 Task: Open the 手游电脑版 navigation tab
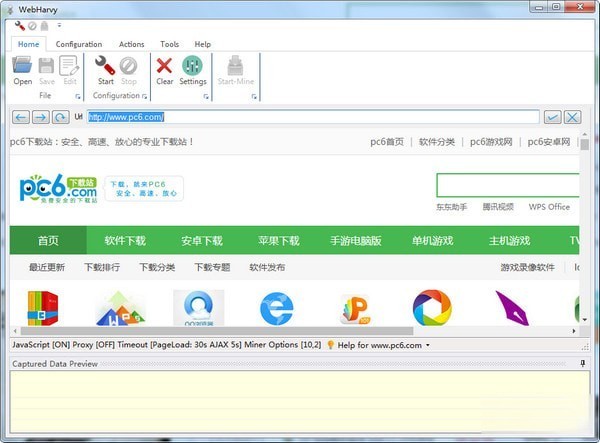click(x=355, y=240)
